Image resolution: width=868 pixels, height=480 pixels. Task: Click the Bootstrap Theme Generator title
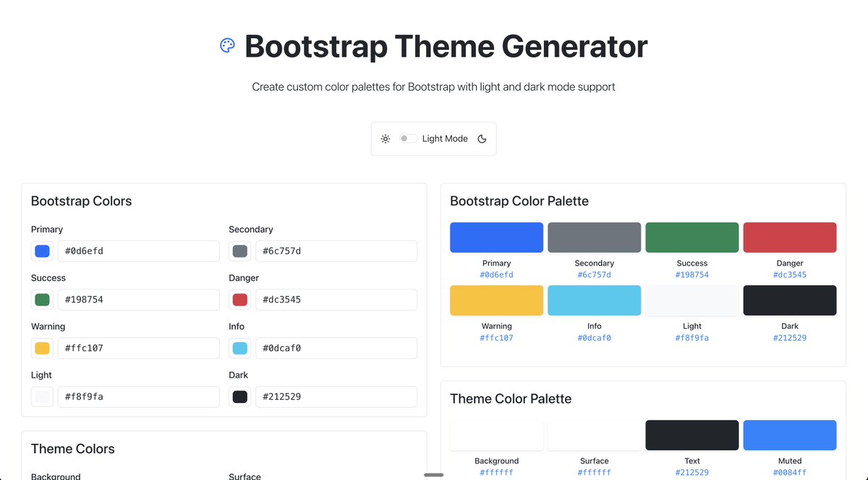point(446,46)
